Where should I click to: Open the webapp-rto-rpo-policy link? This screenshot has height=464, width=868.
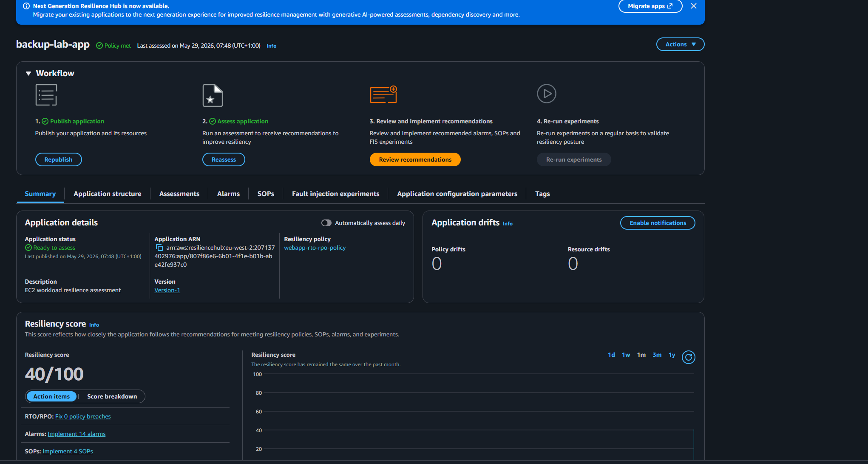pos(315,248)
